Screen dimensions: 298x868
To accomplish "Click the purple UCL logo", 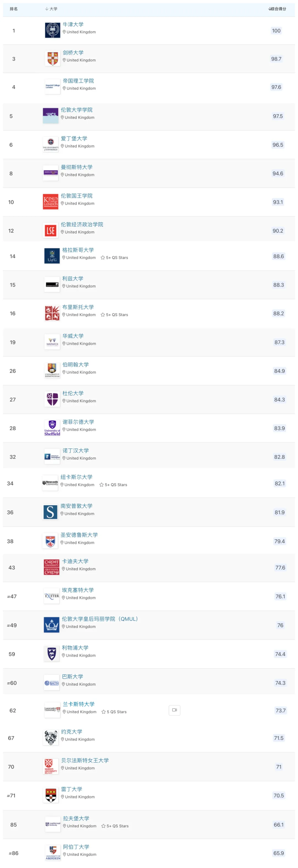I will (50, 116).
